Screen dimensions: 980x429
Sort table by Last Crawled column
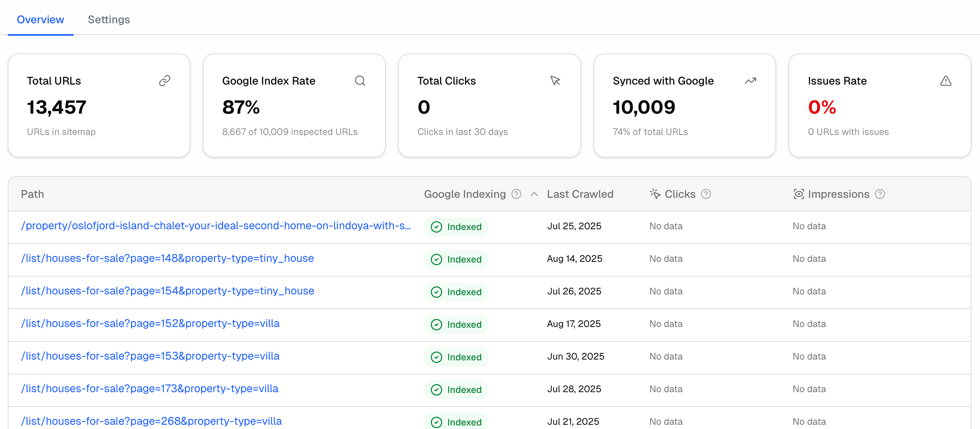[x=580, y=194]
